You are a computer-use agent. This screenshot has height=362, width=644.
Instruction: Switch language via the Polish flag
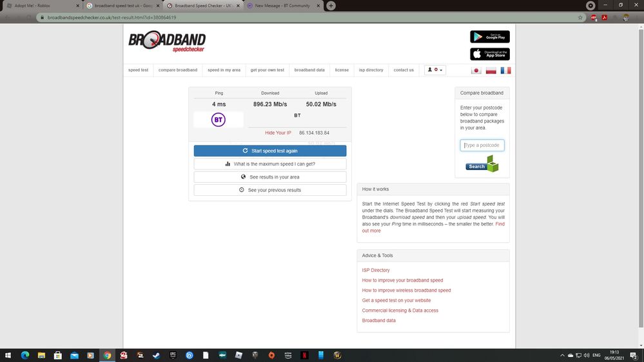point(491,70)
